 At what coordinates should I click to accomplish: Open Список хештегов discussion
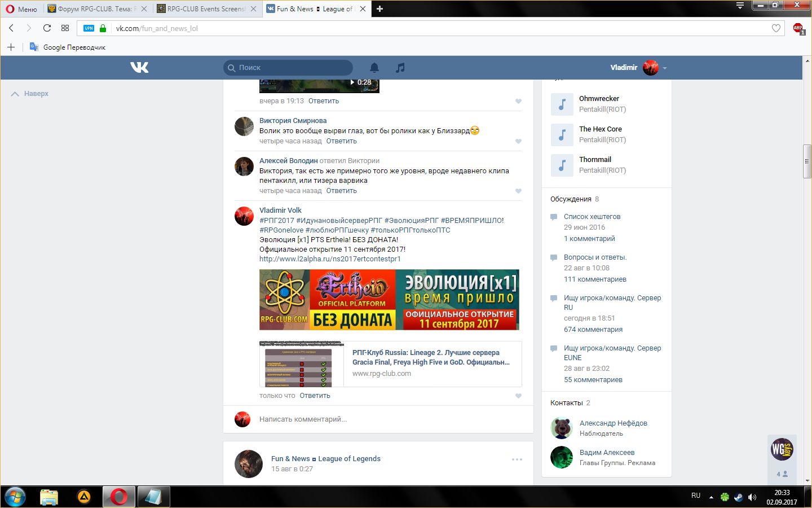pos(592,217)
